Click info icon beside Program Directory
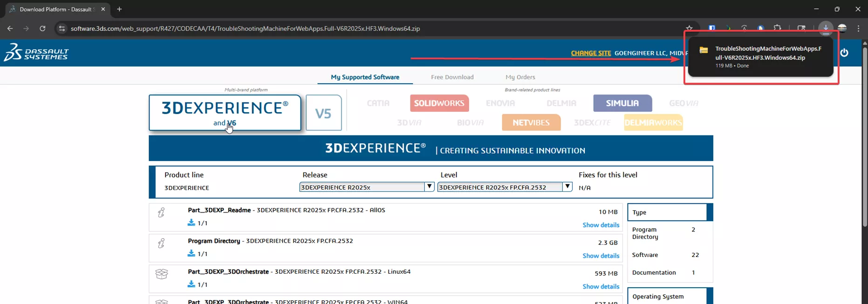This screenshot has height=304, width=868. pos(161,243)
